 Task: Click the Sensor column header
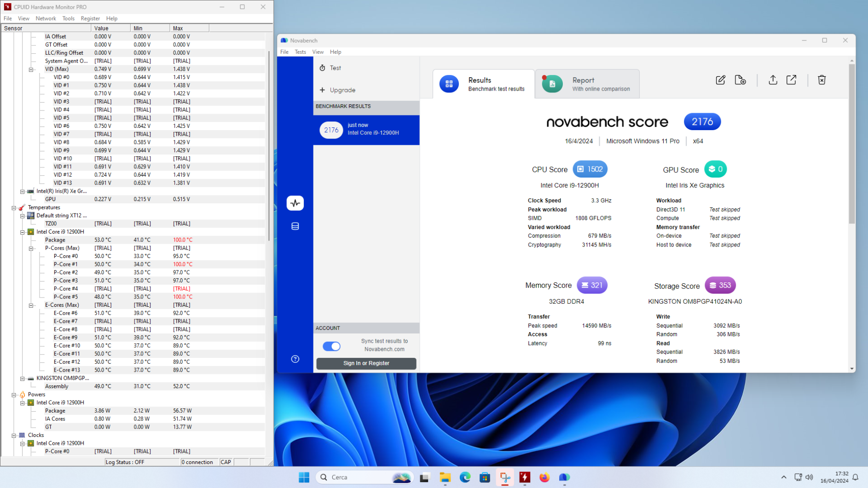point(46,28)
